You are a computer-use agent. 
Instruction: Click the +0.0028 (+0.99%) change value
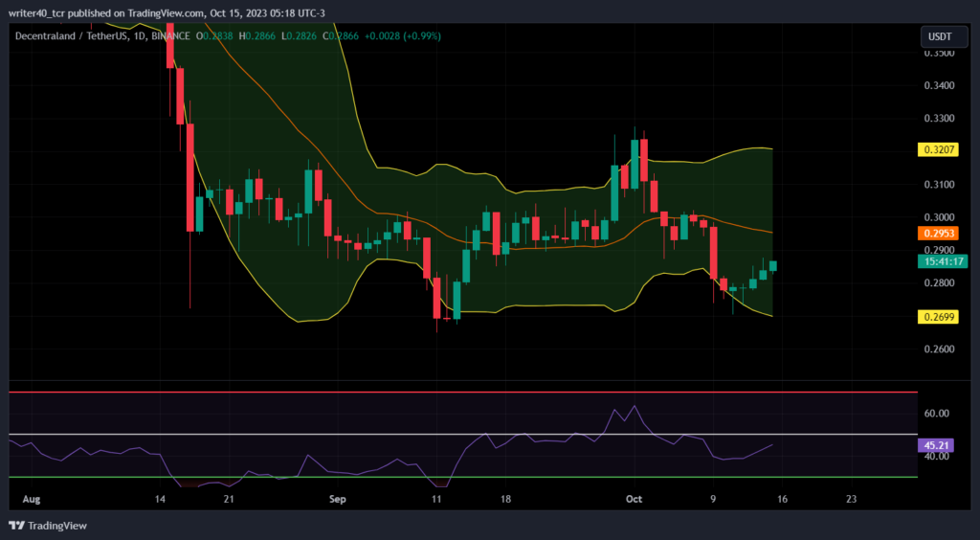[403, 36]
